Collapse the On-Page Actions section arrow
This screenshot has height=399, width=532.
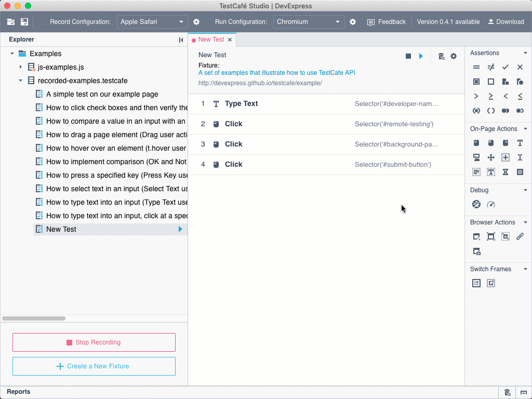click(x=526, y=129)
